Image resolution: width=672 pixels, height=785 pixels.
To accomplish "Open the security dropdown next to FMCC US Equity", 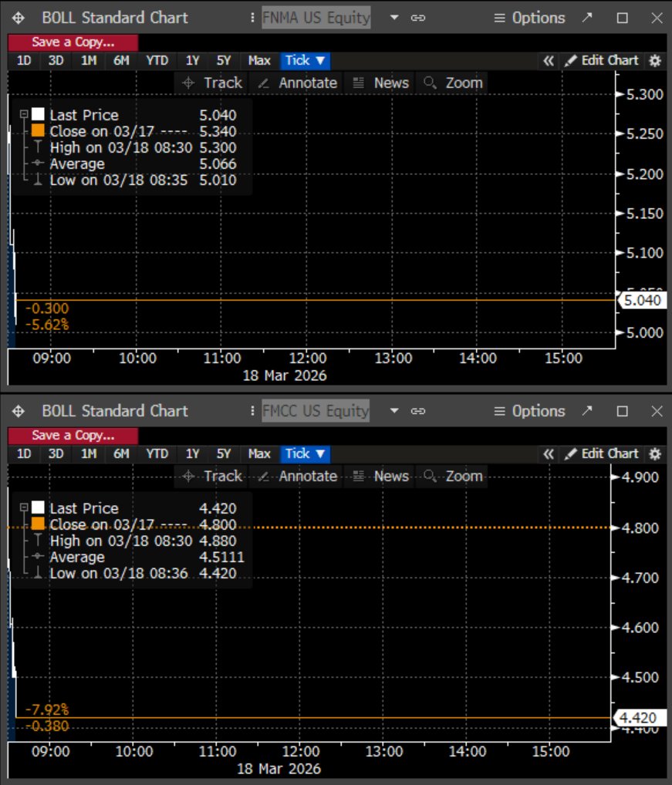I will coord(394,411).
